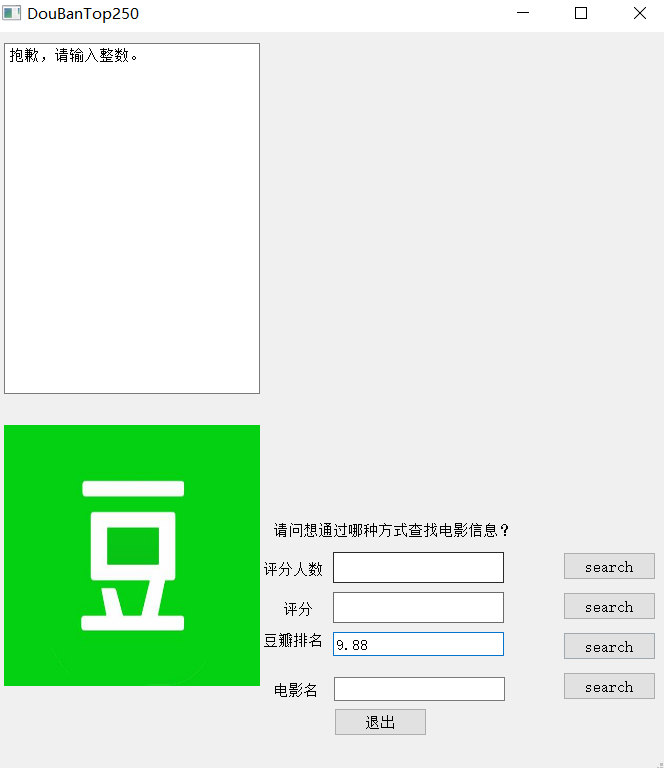The height and width of the screenshot is (768, 664).
Task: Click the 抱歉，请输入整数 error message text
Action: (x=73, y=55)
